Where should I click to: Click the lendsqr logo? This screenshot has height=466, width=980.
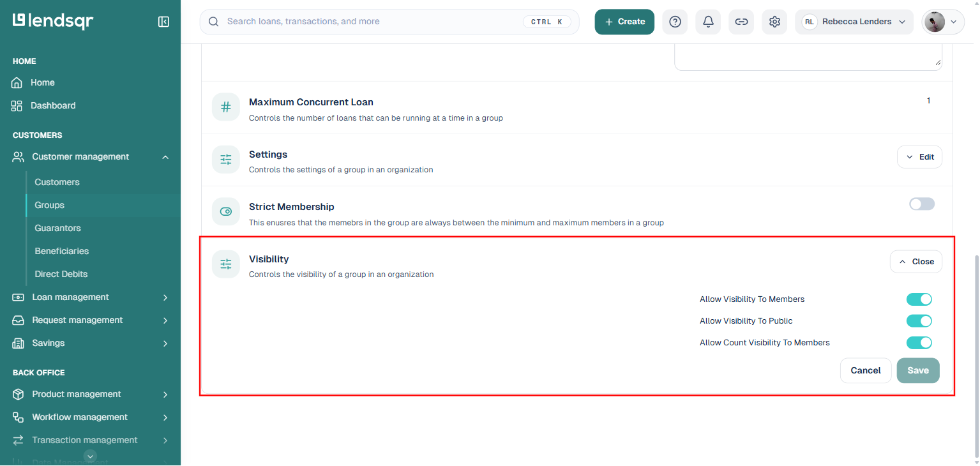coord(53,21)
